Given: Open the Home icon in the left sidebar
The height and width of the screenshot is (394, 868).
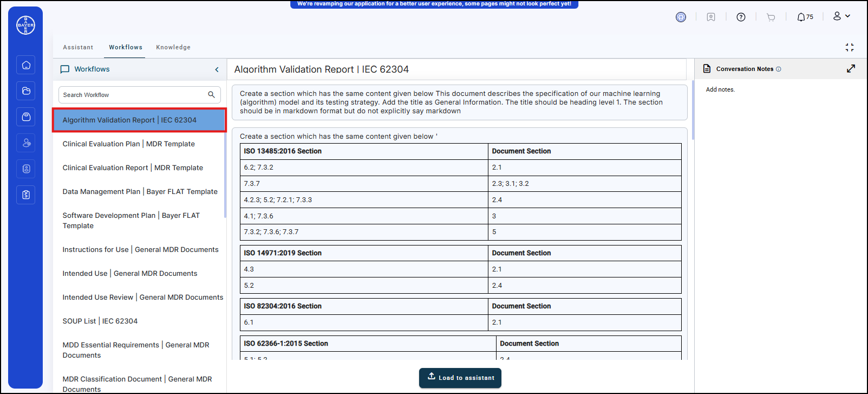Looking at the screenshot, I should 26,65.
